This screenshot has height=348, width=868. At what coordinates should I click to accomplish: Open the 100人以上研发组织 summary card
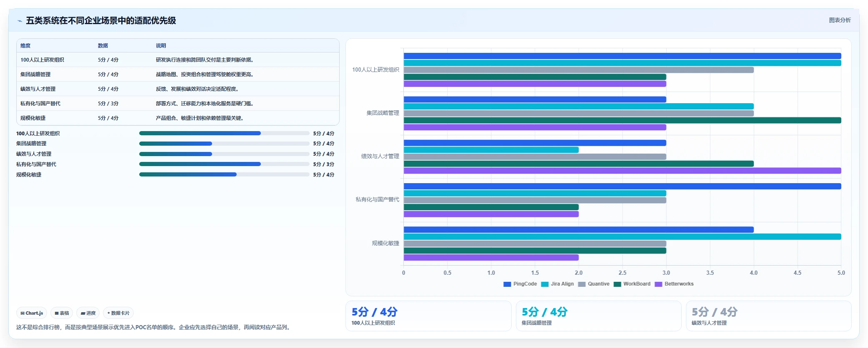428,316
